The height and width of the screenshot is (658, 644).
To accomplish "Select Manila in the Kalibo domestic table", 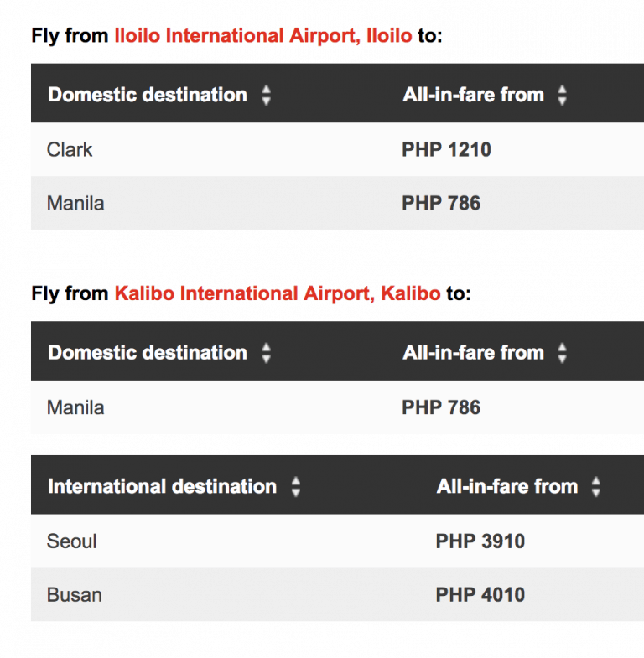I will click(x=75, y=407).
